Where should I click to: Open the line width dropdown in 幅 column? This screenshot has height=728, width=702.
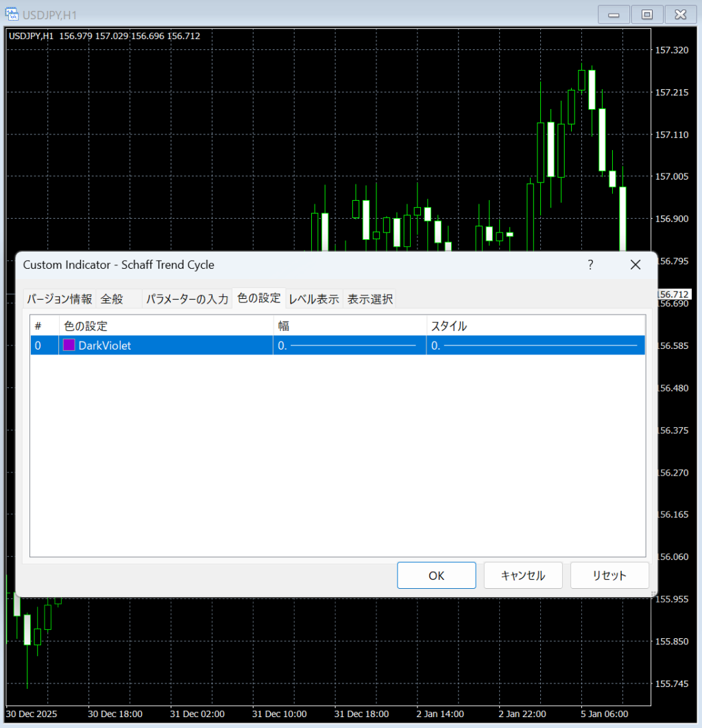coord(350,345)
